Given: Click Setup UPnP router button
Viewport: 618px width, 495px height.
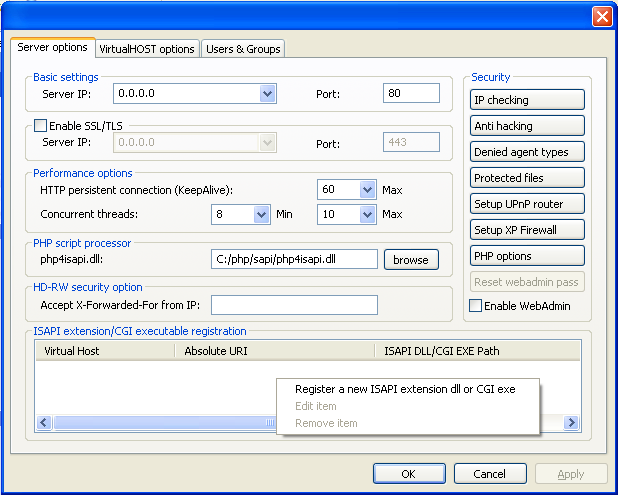Looking at the screenshot, I should [x=527, y=204].
